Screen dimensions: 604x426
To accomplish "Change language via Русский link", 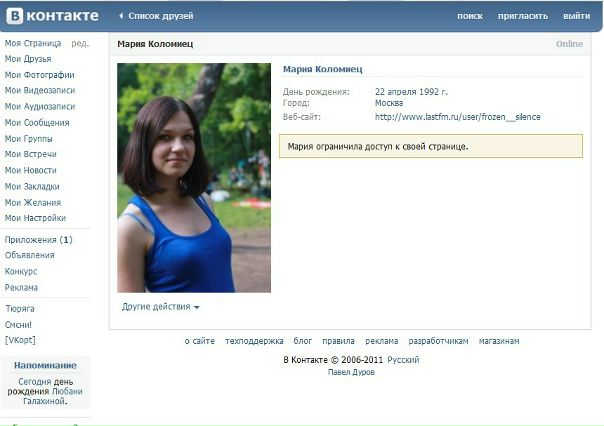I will (x=403, y=360).
